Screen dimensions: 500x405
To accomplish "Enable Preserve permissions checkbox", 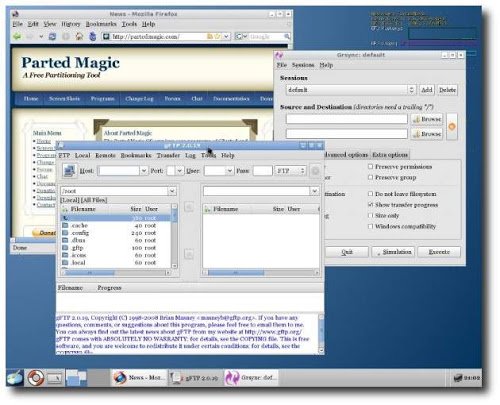I will pyautogui.click(x=370, y=166).
